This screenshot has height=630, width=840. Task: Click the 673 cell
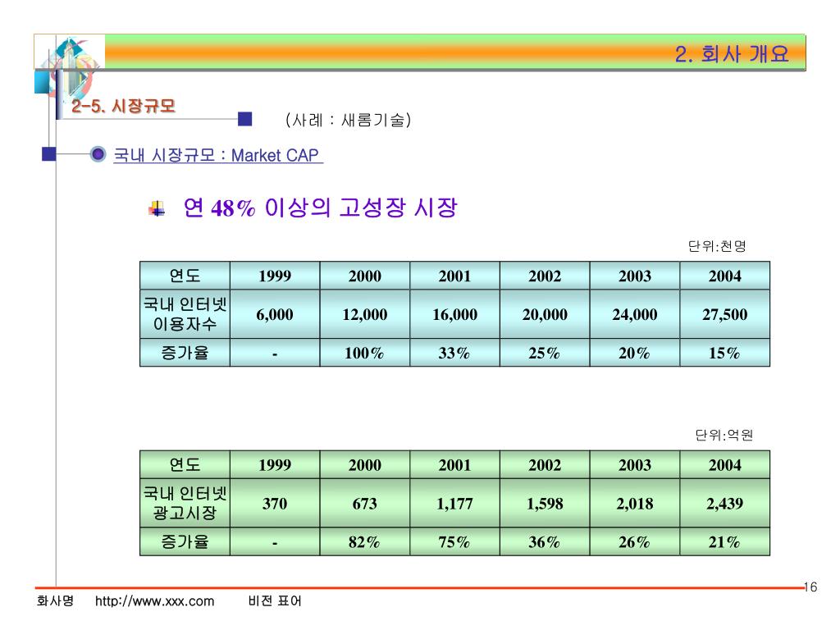365,503
